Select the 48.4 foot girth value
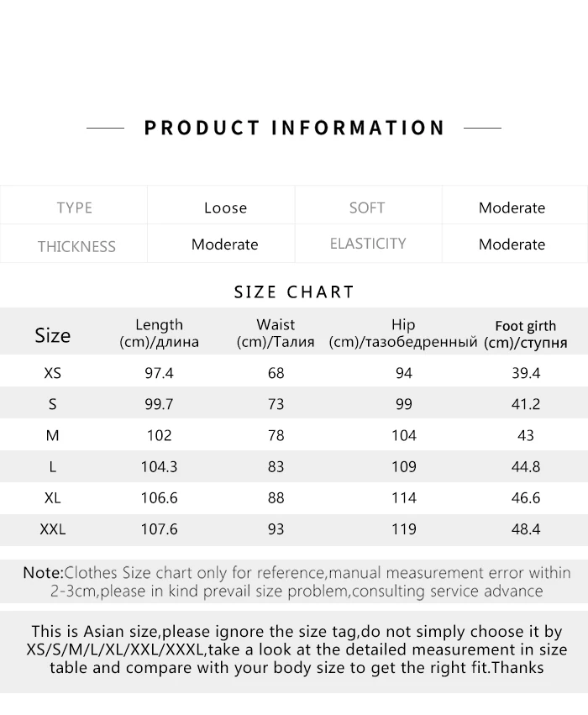 pos(526,529)
